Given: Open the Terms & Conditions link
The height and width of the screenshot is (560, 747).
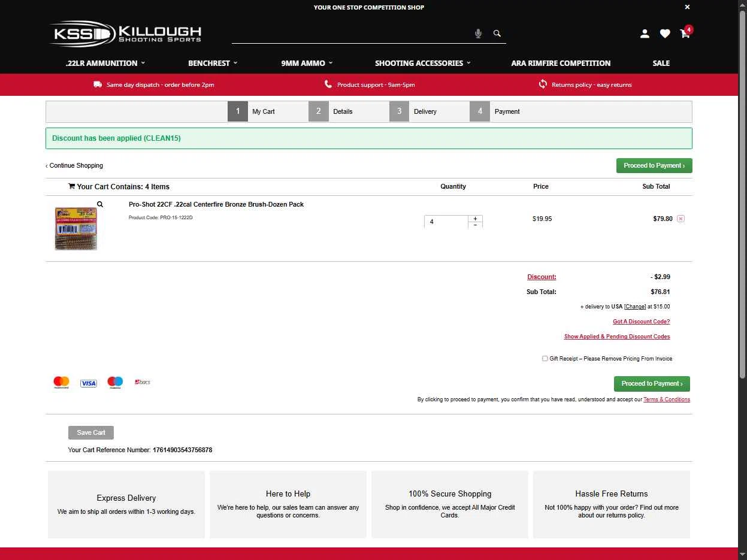Looking at the screenshot, I should pos(667,399).
